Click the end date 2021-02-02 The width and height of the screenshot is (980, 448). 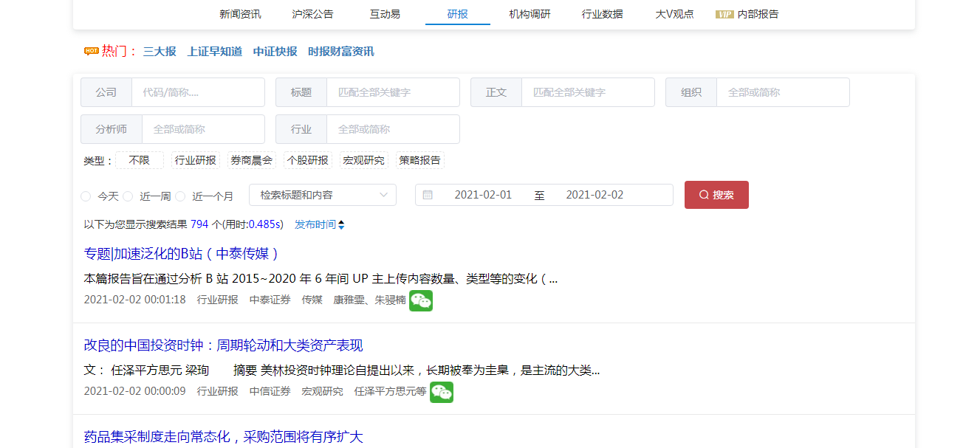(594, 195)
